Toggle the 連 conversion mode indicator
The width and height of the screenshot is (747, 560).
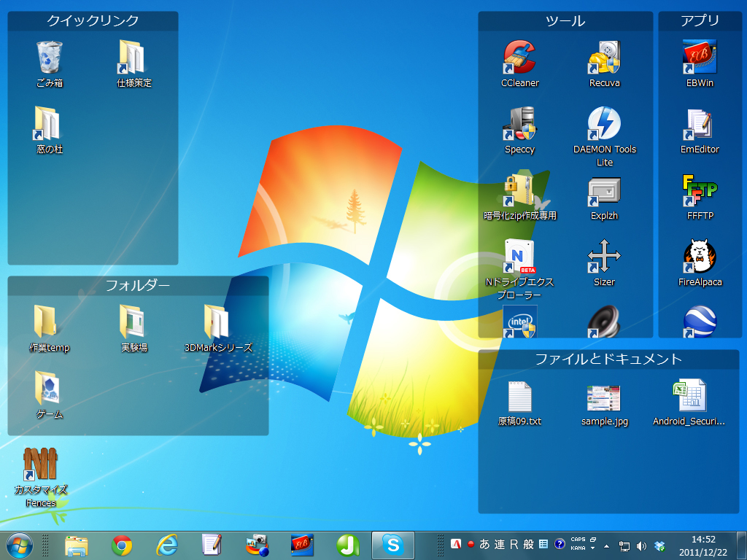[x=499, y=544]
